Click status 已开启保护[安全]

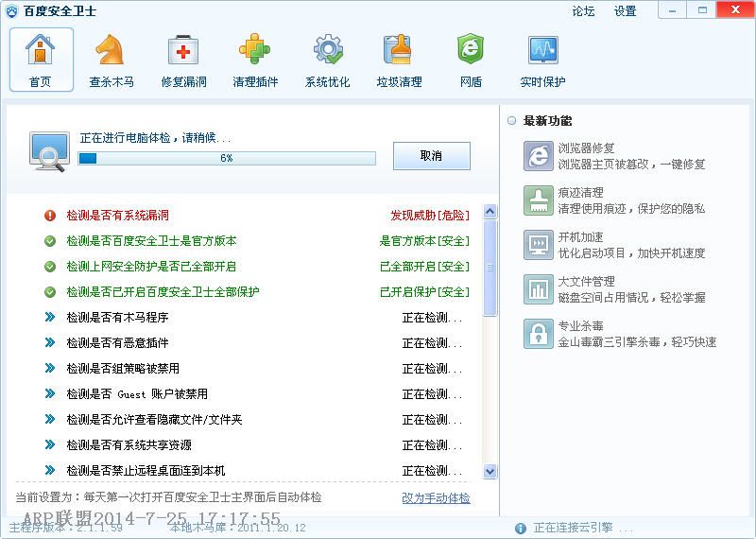point(424,292)
